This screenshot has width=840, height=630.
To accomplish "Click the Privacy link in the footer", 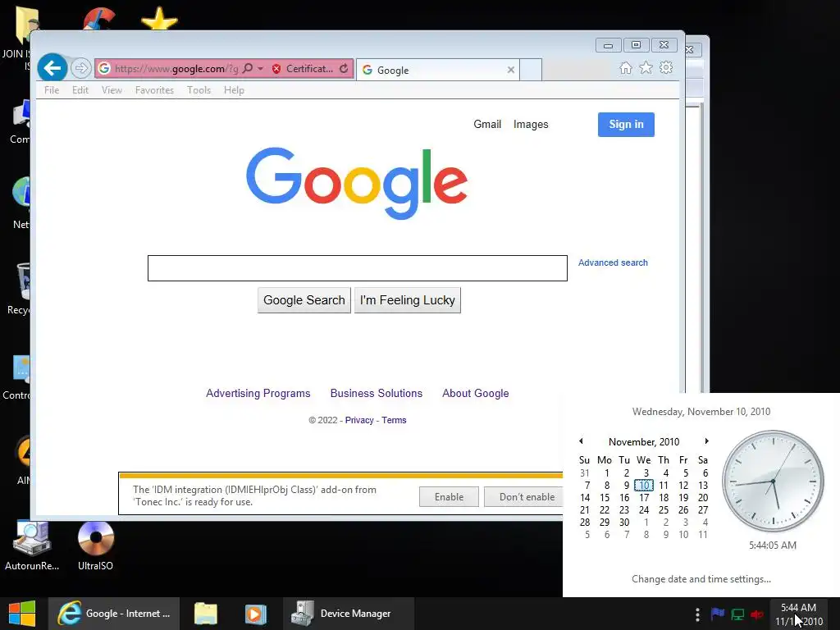I will click(359, 420).
